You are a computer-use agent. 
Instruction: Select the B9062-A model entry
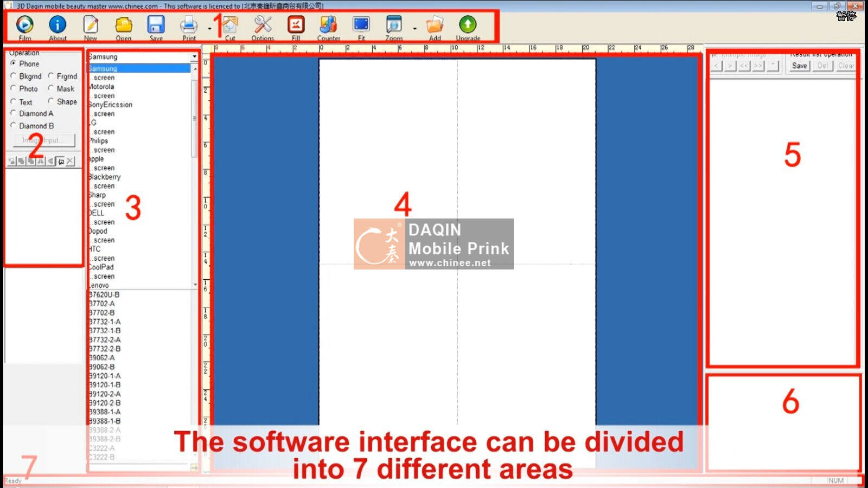tap(101, 358)
